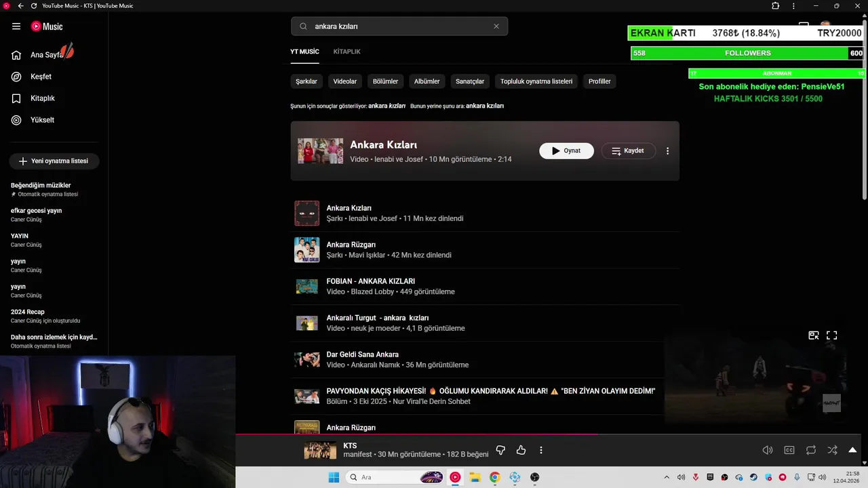Open Steam from the system tray
This screenshot has width=868, height=488.
[753, 477]
